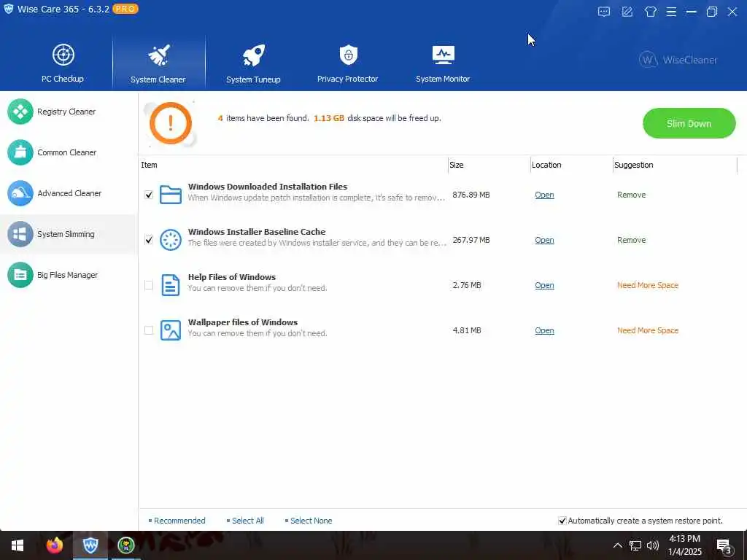The image size is (747, 560).
Task: Click Need More Space for Help Files
Action: pos(648,285)
